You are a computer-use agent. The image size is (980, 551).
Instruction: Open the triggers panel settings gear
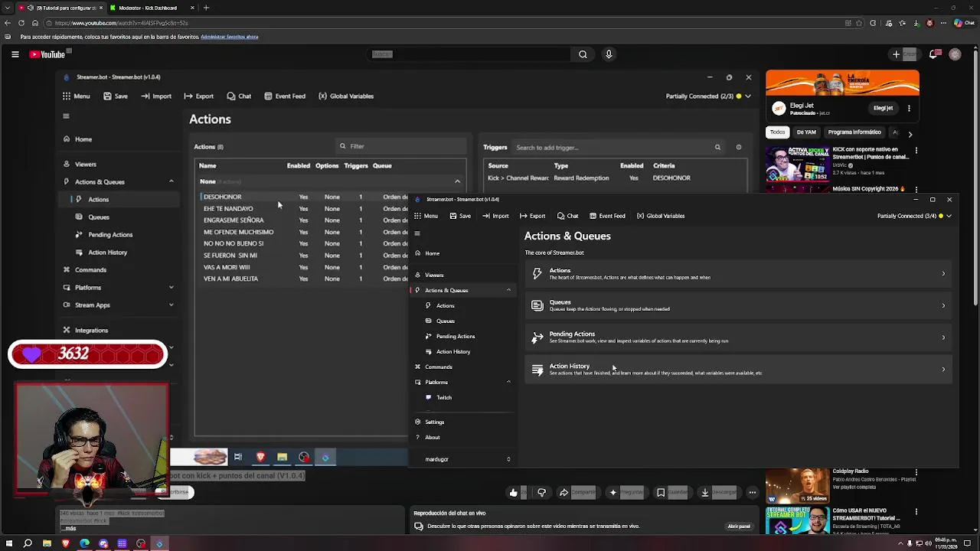coord(738,147)
